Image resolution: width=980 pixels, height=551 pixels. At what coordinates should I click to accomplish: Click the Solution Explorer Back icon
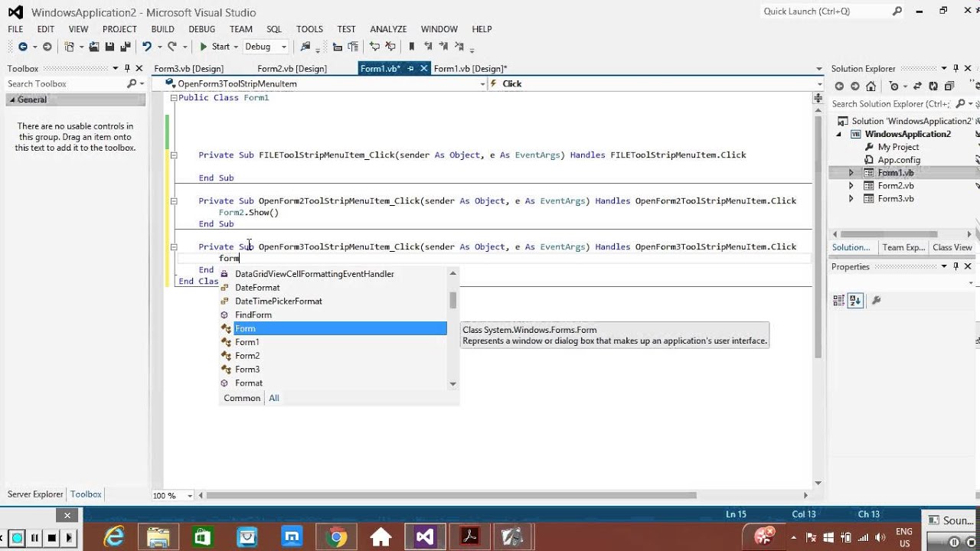point(839,86)
